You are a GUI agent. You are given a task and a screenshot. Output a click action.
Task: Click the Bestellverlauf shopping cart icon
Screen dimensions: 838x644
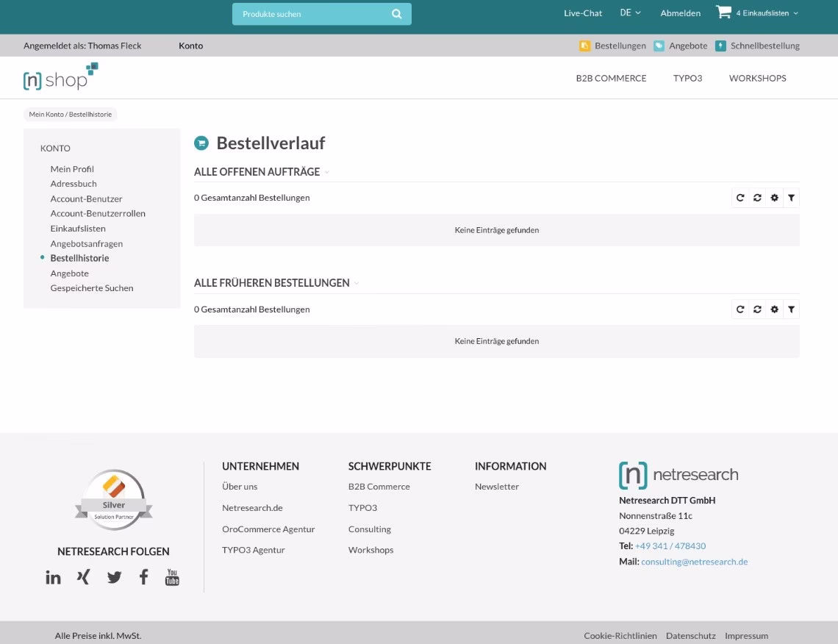[x=201, y=143]
